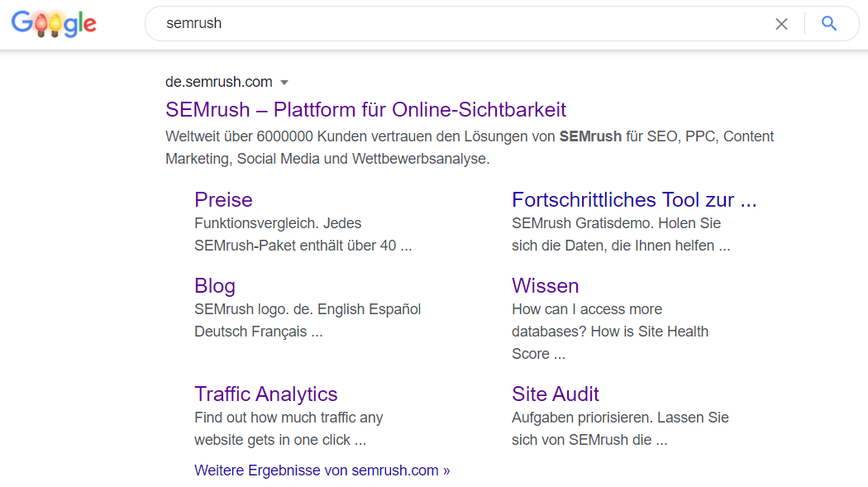
Task: Click the snippet starting 'Weltweit über 6000000 Kunden'
Action: [470, 147]
